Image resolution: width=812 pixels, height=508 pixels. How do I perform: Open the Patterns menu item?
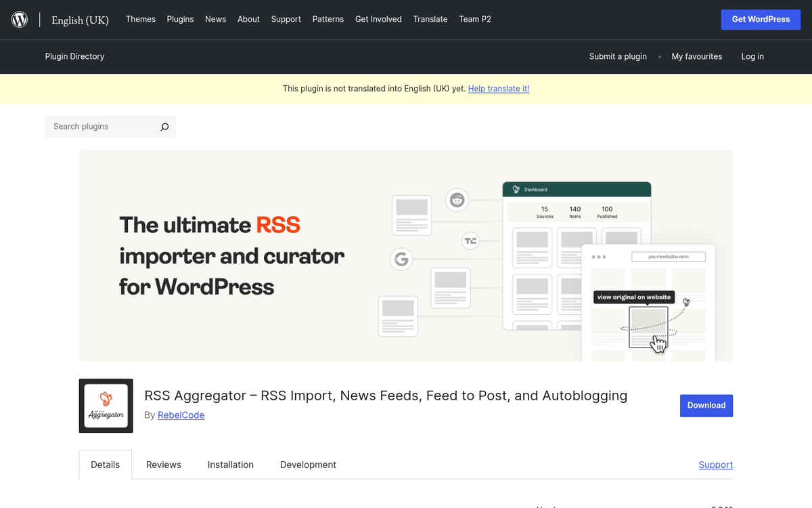pyautogui.click(x=328, y=19)
